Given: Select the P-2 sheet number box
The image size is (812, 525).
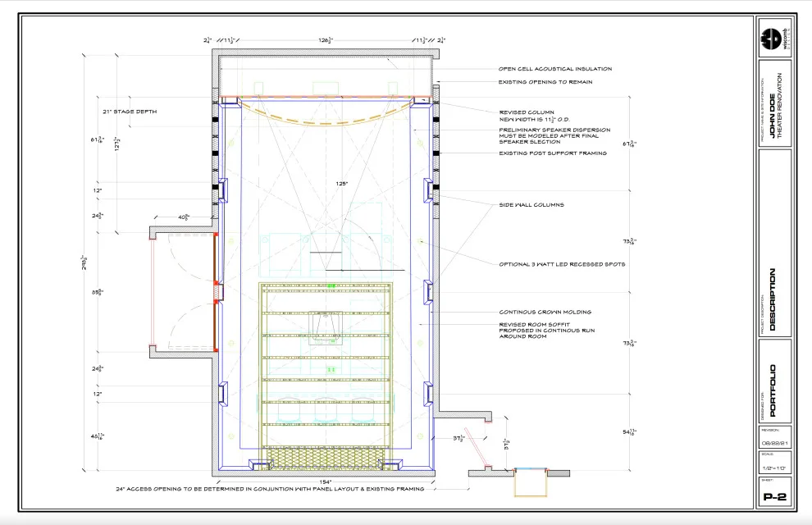Looking at the screenshot, I should (775, 496).
